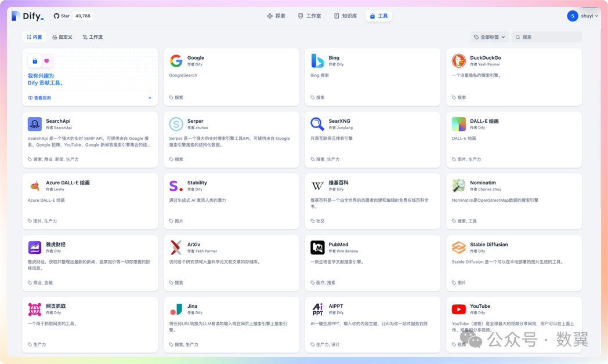Open the ArXiv card title
Viewport: 608px width, 364px height.
194,245
